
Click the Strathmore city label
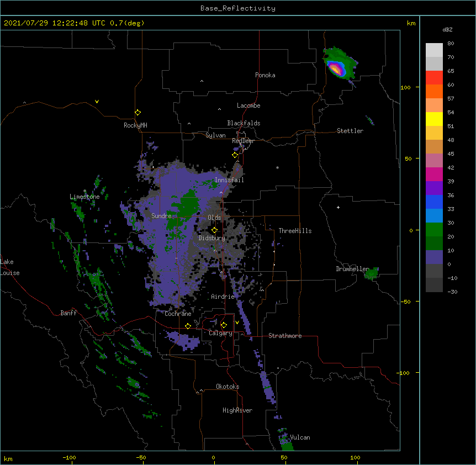285,336
